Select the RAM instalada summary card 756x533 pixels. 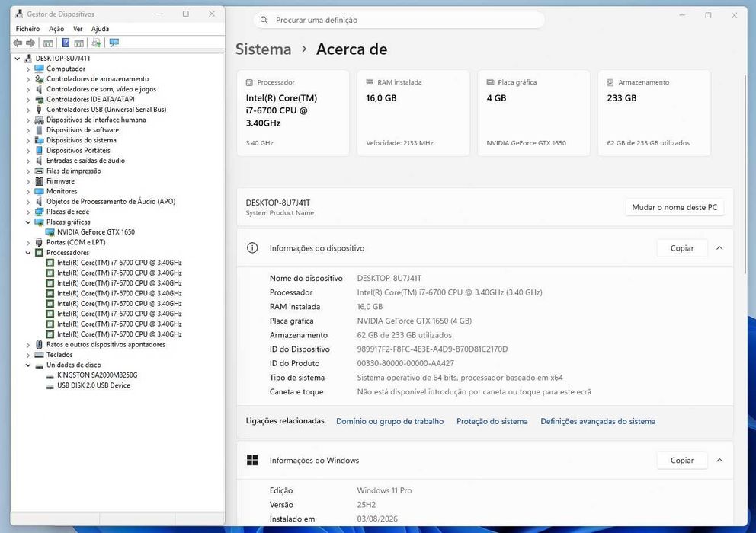(x=413, y=113)
